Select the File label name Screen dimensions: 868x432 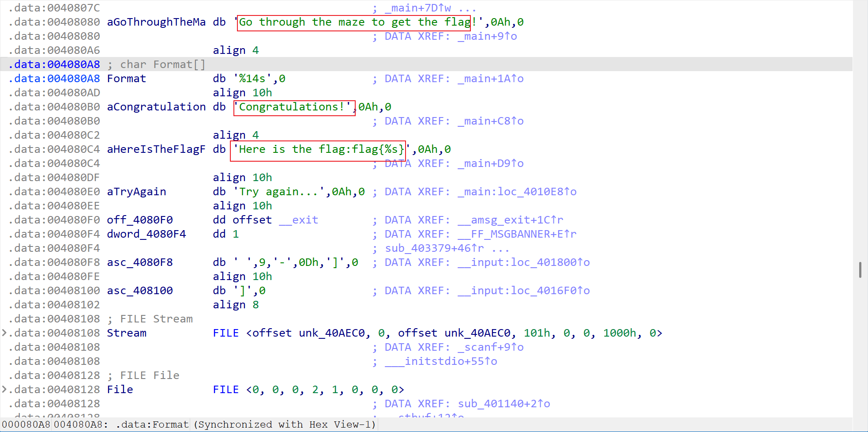click(120, 390)
